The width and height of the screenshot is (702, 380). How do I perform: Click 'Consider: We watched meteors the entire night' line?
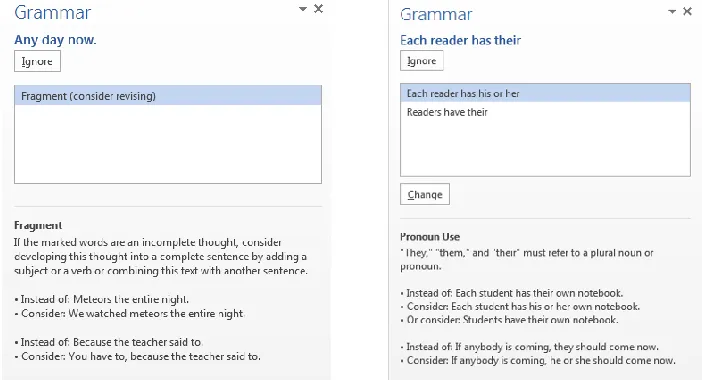[129, 313]
